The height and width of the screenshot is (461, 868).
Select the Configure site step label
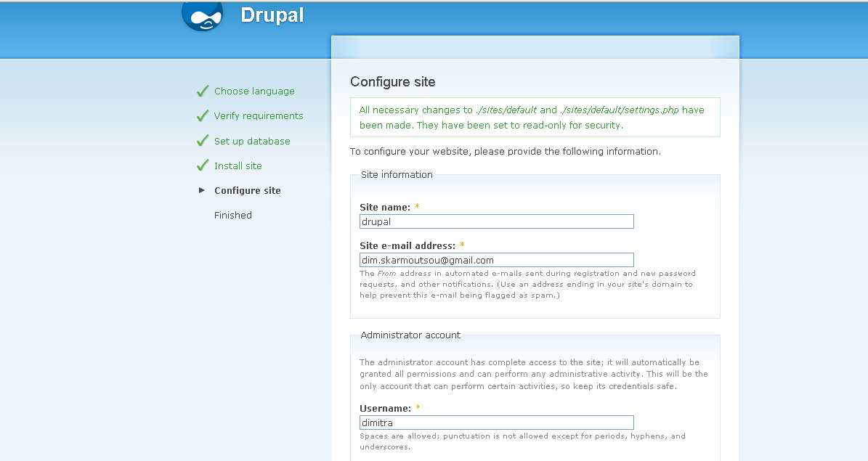(x=248, y=190)
